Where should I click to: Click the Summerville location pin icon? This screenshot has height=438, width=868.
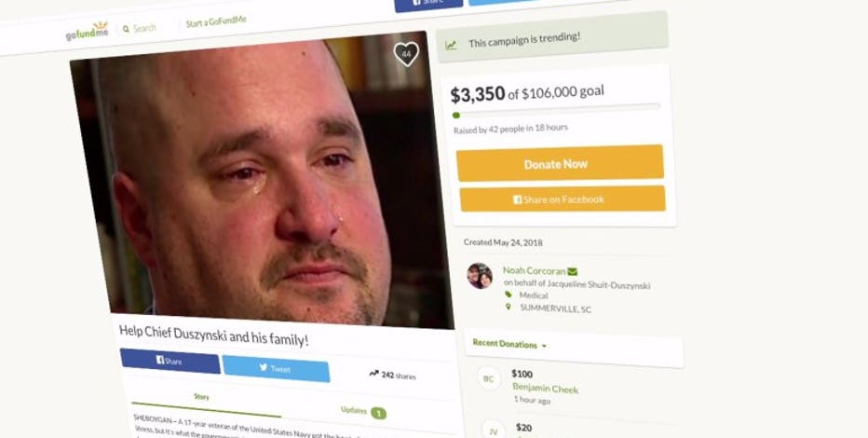coord(509,307)
